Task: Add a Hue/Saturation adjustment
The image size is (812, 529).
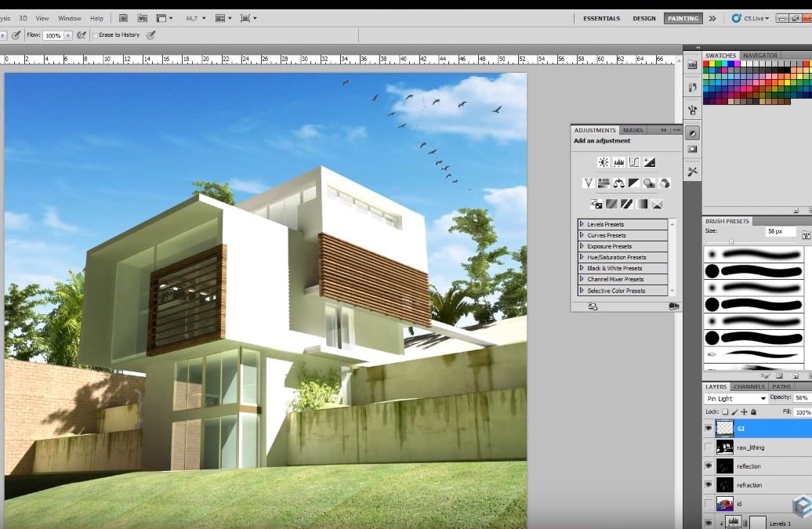Action: [603, 183]
